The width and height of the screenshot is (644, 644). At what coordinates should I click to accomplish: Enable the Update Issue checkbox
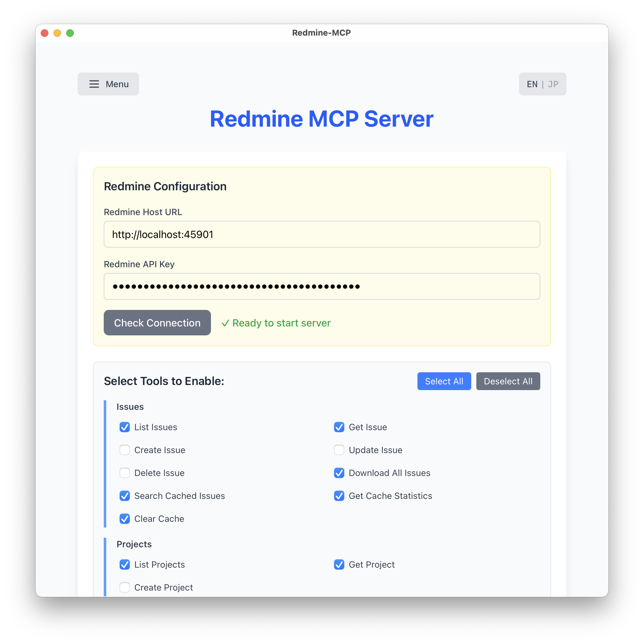click(339, 450)
